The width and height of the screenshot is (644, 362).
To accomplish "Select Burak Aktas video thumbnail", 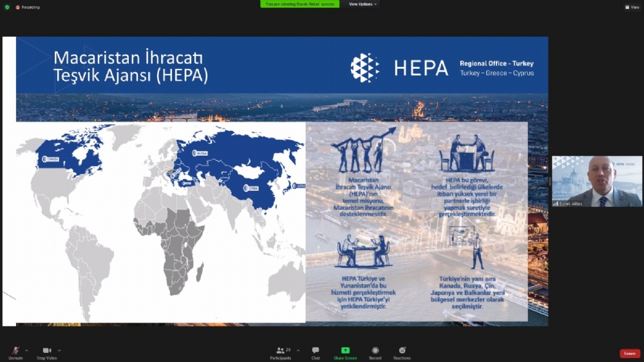I will point(597,181).
